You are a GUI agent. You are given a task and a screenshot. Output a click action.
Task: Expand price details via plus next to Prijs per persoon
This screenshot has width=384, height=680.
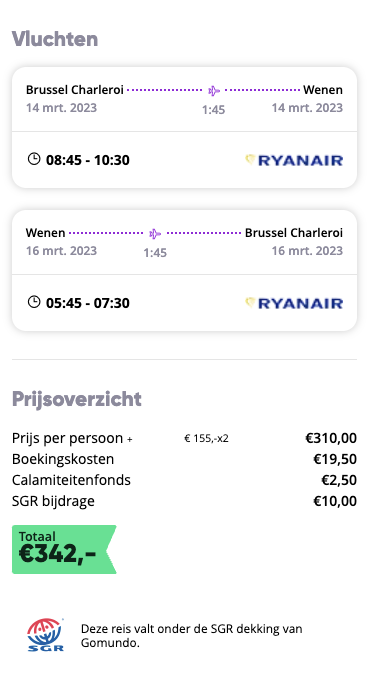click(x=130, y=439)
